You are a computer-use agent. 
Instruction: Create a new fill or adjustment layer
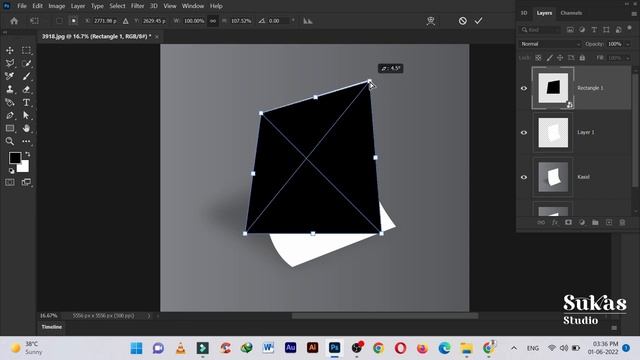point(582,222)
